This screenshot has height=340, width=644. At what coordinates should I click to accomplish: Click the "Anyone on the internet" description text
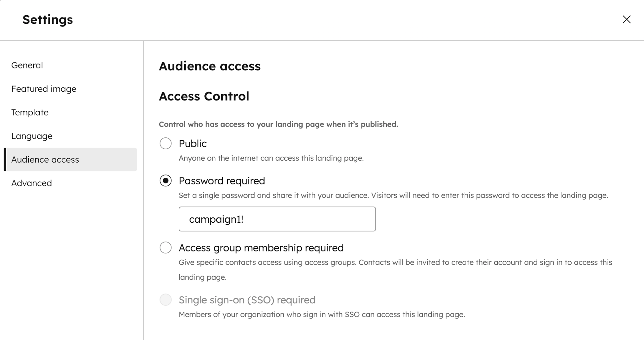pyautogui.click(x=271, y=158)
